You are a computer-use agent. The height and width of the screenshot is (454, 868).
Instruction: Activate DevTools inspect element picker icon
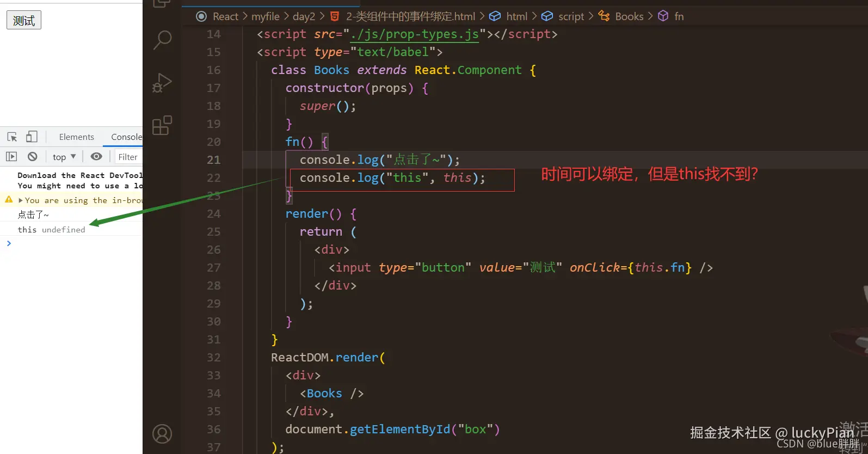click(x=12, y=137)
